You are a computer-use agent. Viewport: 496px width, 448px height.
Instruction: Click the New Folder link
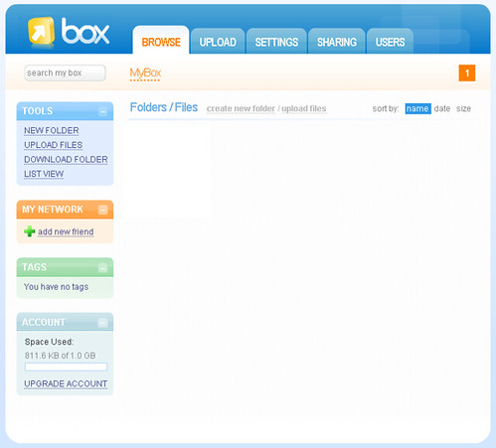pyautogui.click(x=52, y=131)
